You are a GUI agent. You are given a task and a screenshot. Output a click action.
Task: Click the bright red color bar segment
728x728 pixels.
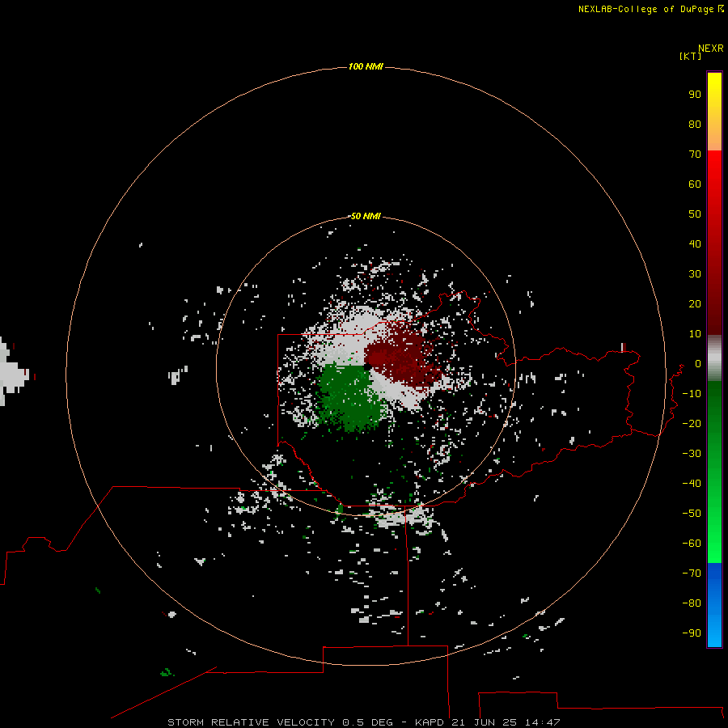click(x=714, y=242)
